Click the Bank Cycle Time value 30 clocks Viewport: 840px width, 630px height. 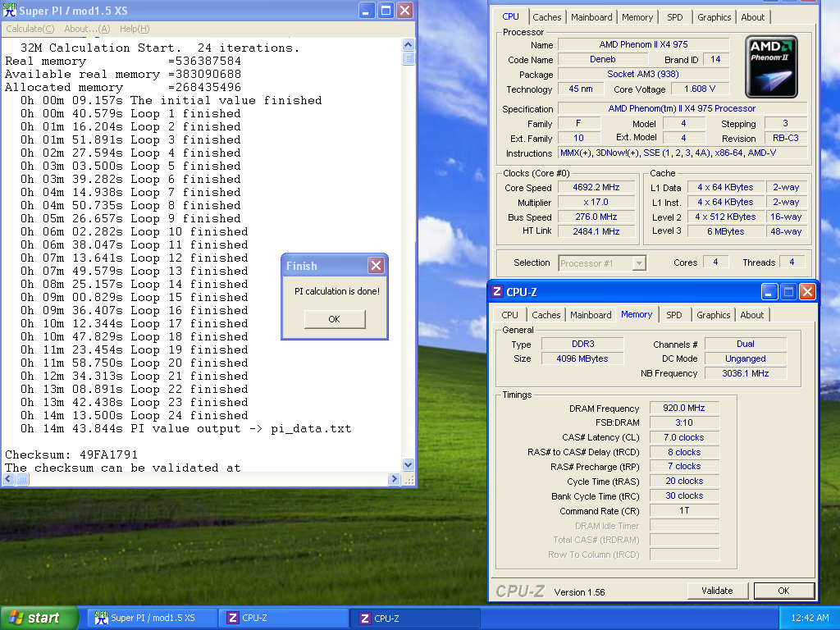(x=684, y=495)
